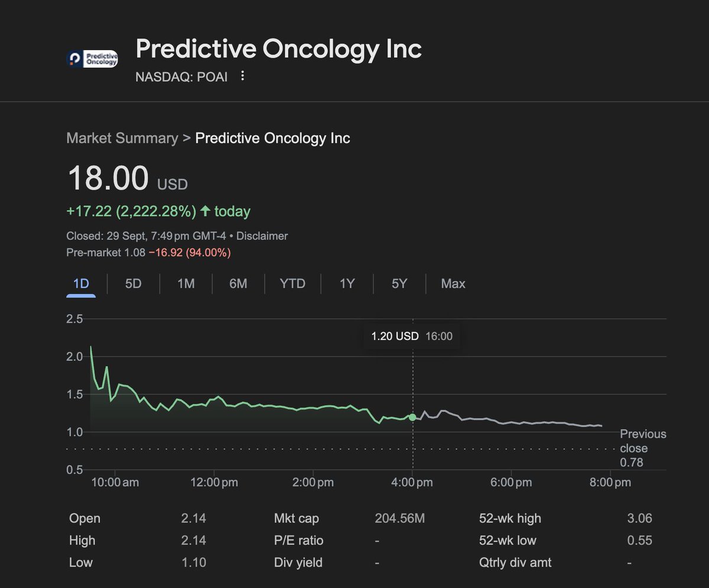
Task: Open the Disclaimer link
Action: tap(262, 236)
